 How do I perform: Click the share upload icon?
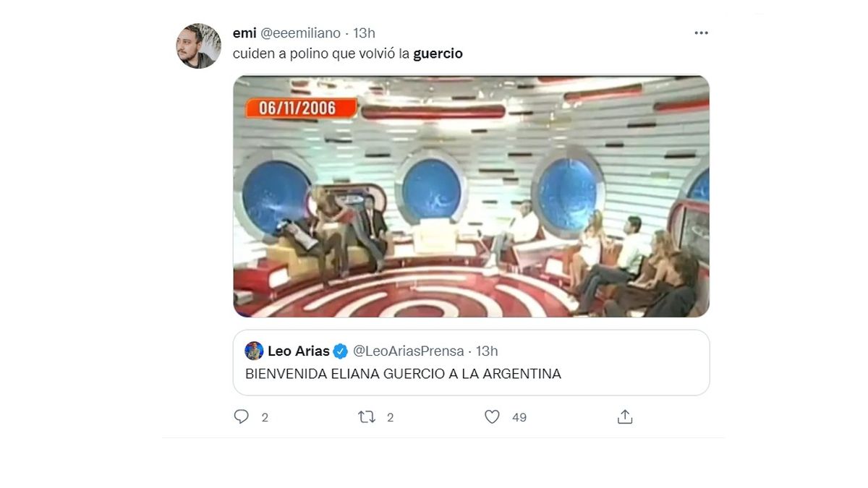625,416
